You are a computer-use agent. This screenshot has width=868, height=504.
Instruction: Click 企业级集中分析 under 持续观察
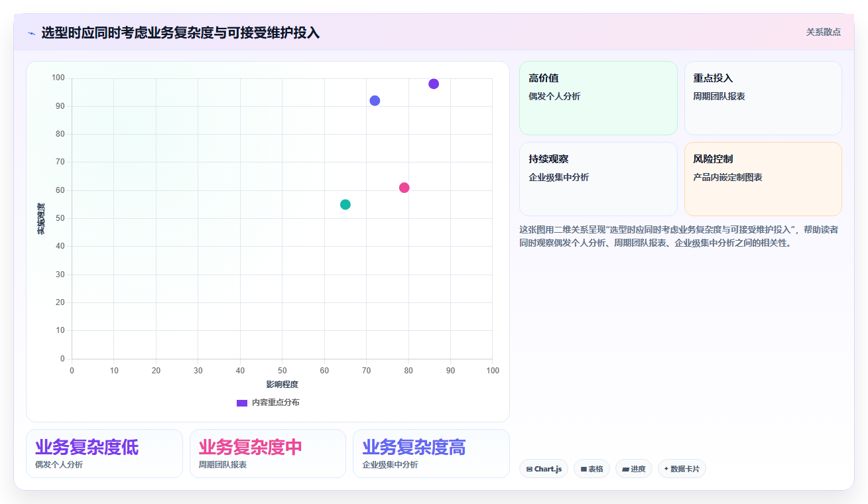[558, 178]
